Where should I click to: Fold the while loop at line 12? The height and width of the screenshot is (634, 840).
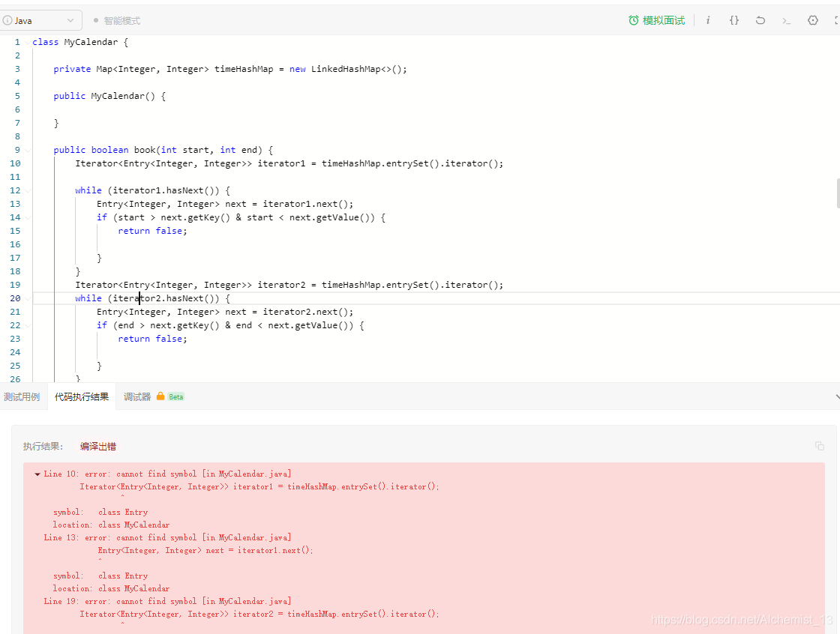pos(28,190)
